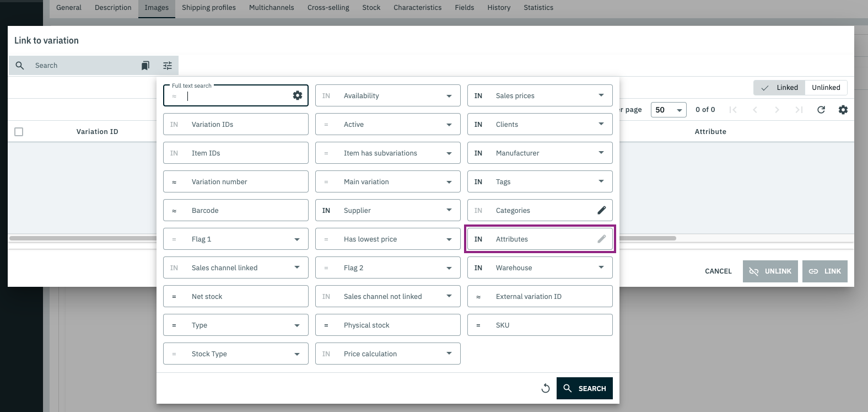Open the results per page dropdown
This screenshot has width=868, height=412.
668,110
